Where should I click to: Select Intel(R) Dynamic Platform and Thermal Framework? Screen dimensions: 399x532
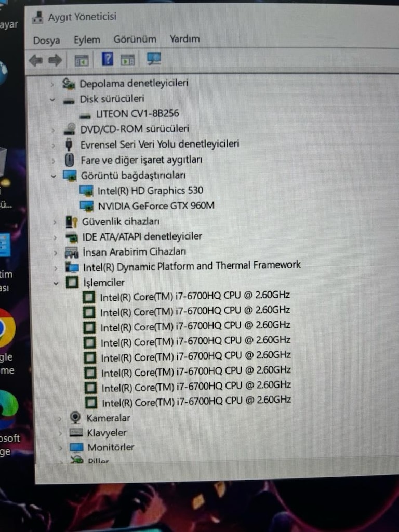192,267
